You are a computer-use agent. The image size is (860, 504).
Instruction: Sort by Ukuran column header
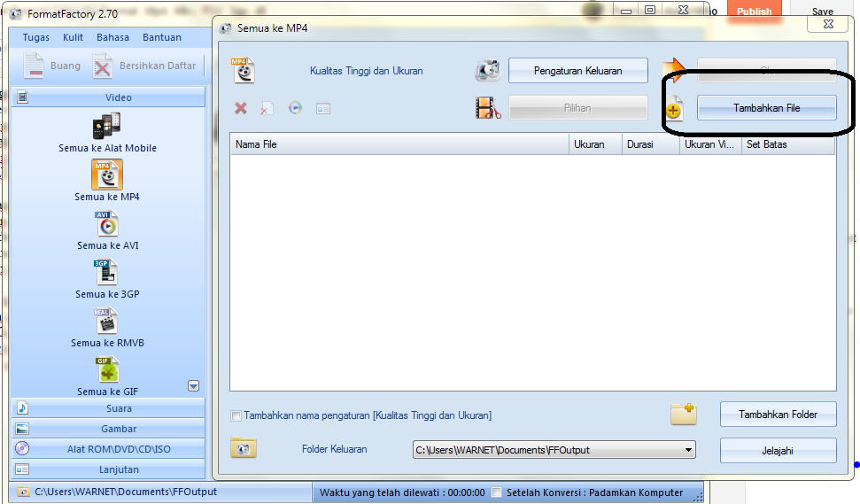coord(595,144)
